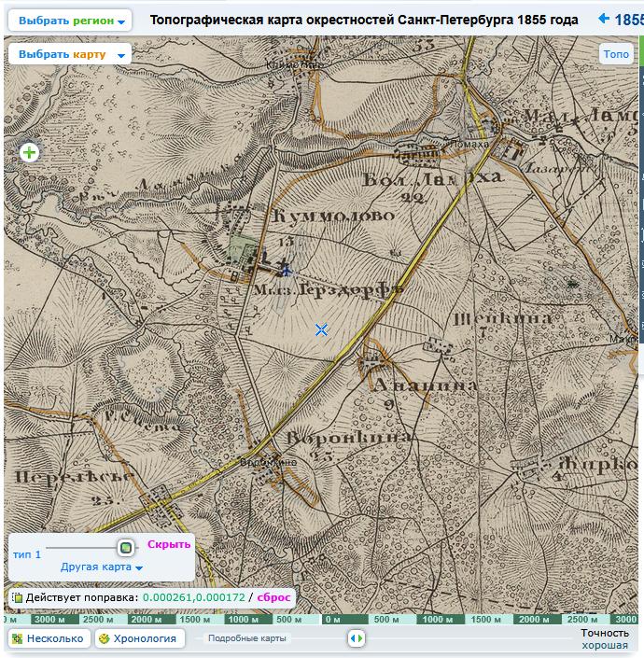Click the 'Анашина' village name on map

425,385
